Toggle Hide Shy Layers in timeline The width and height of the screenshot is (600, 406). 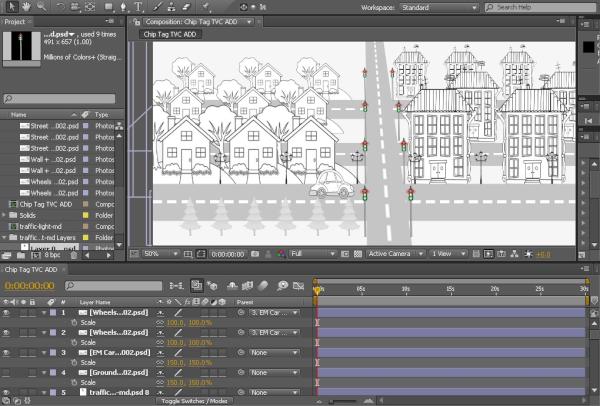tap(232, 285)
